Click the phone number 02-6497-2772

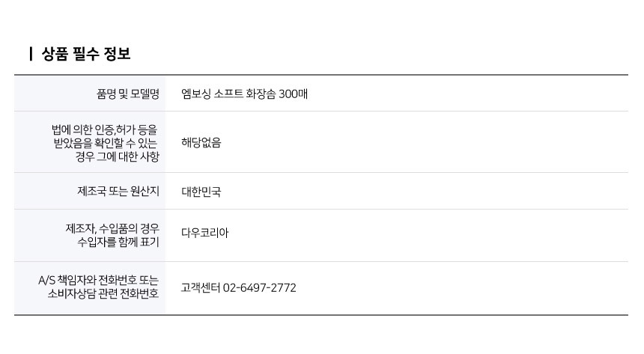tap(260, 287)
